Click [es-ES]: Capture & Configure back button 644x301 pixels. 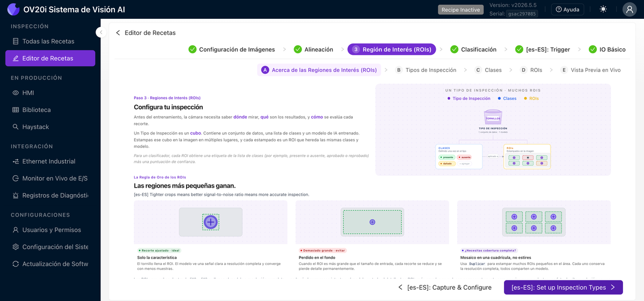(x=444, y=288)
